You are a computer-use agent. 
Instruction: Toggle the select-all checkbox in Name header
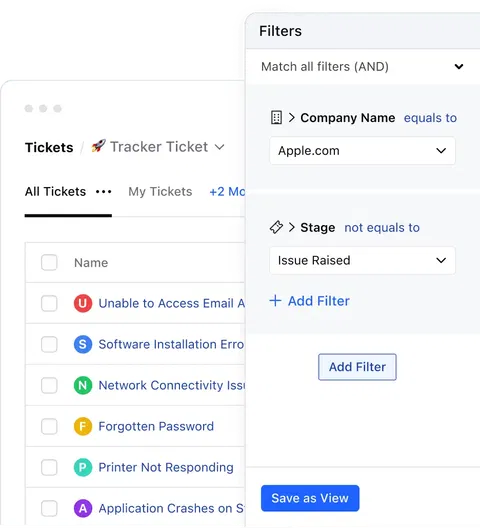pos(49,262)
